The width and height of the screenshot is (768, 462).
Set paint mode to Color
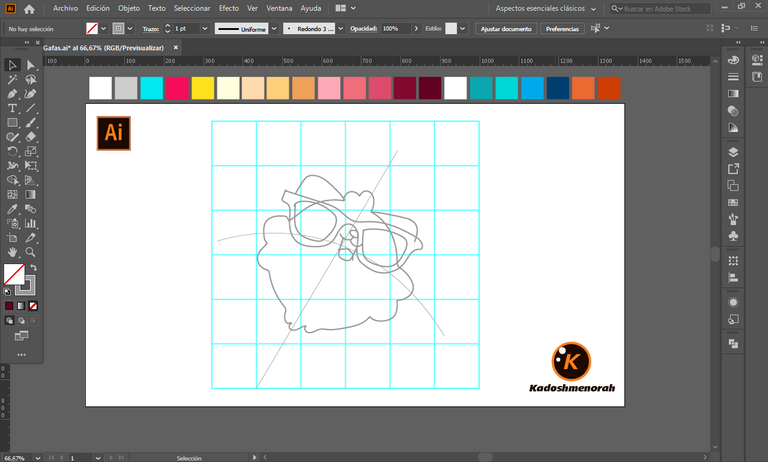(x=9, y=306)
